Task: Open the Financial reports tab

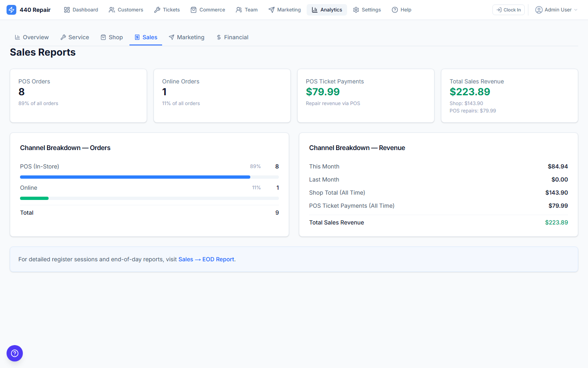Action: pyautogui.click(x=232, y=37)
